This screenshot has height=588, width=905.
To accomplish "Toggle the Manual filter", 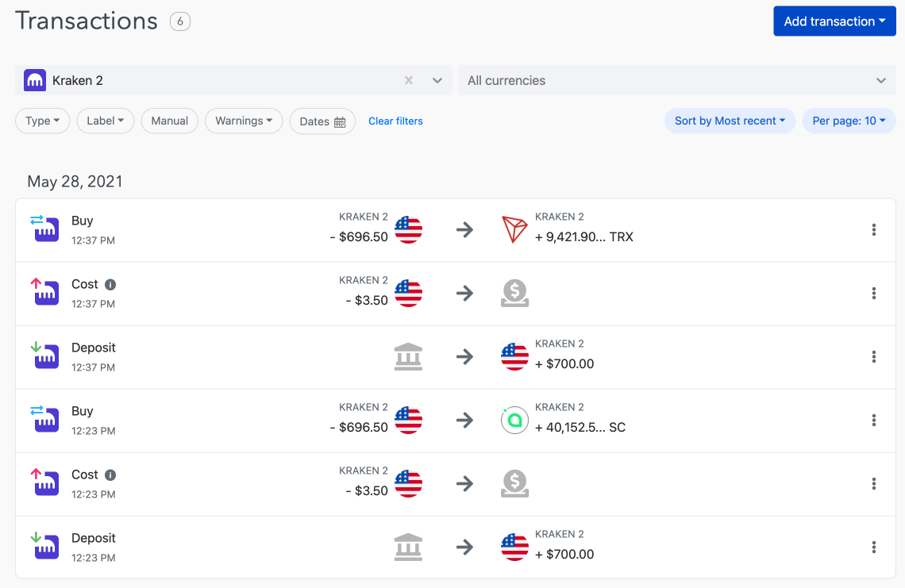I will [x=170, y=121].
